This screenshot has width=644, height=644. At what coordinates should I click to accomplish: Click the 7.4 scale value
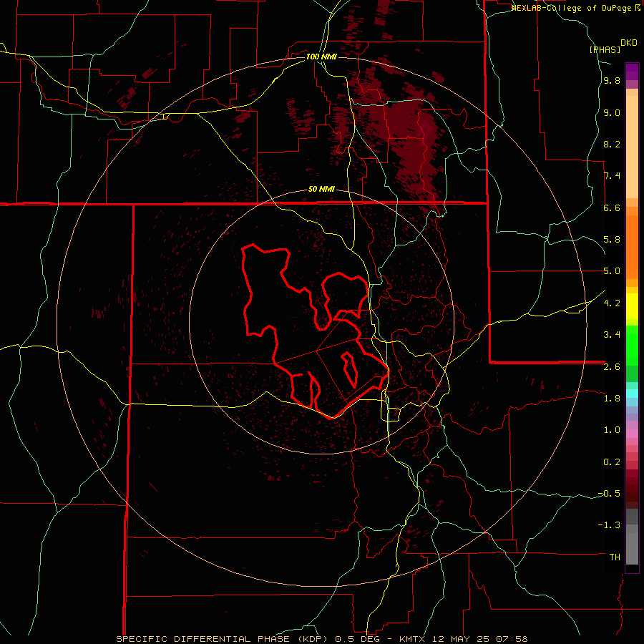pyautogui.click(x=612, y=176)
